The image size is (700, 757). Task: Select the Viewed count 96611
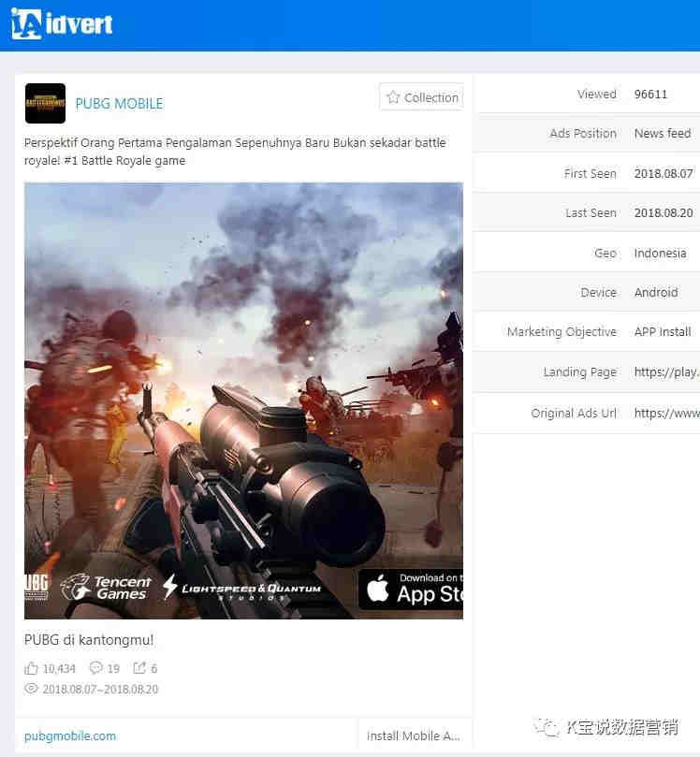coord(650,95)
